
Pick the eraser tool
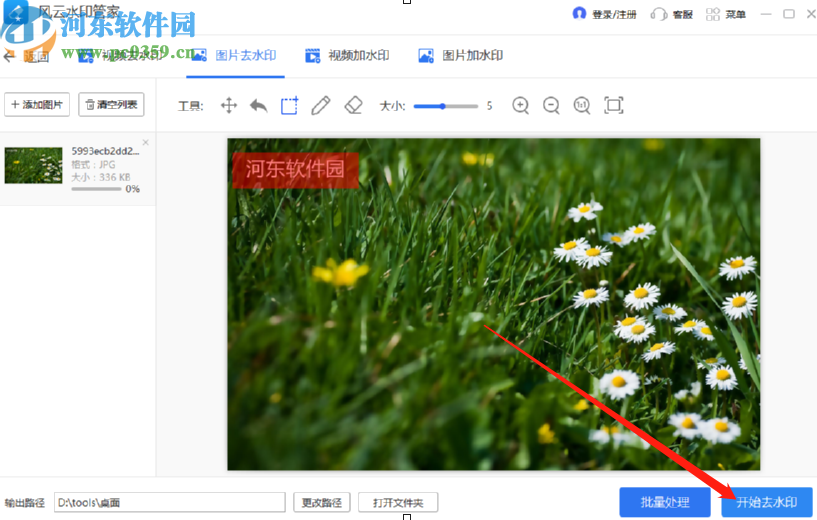(352, 105)
